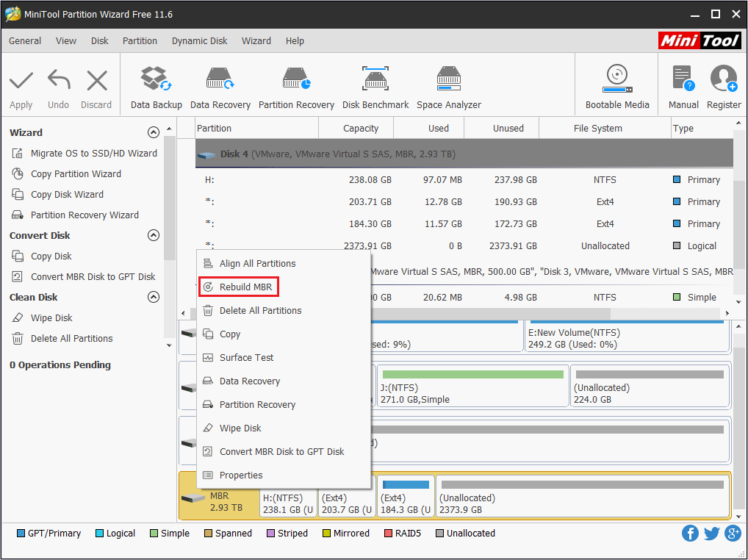The height and width of the screenshot is (560, 748).
Task: Open the Google Plus share icon
Action: (x=733, y=534)
